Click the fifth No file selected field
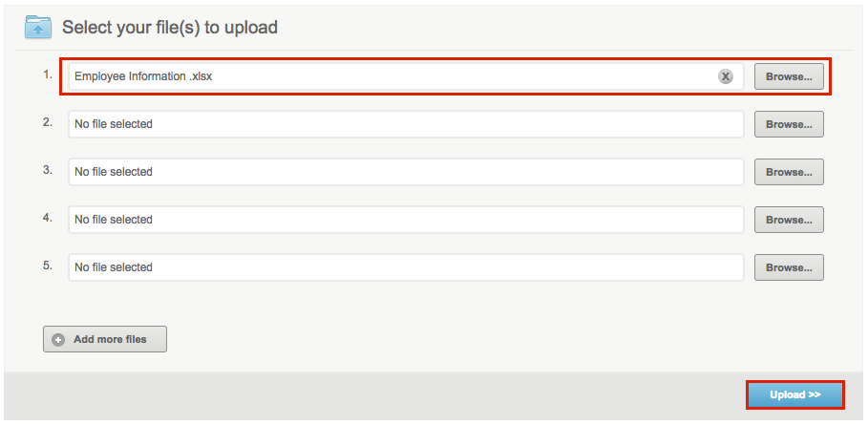 tap(406, 267)
